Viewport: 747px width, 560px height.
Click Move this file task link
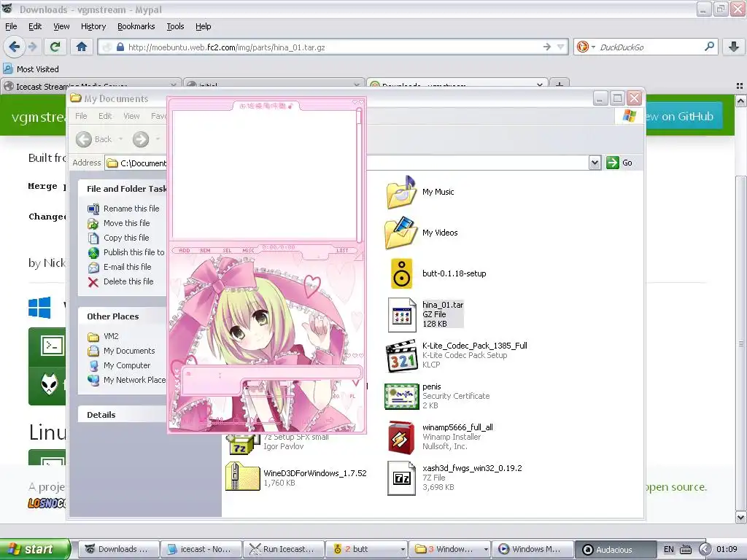pyautogui.click(x=126, y=223)
